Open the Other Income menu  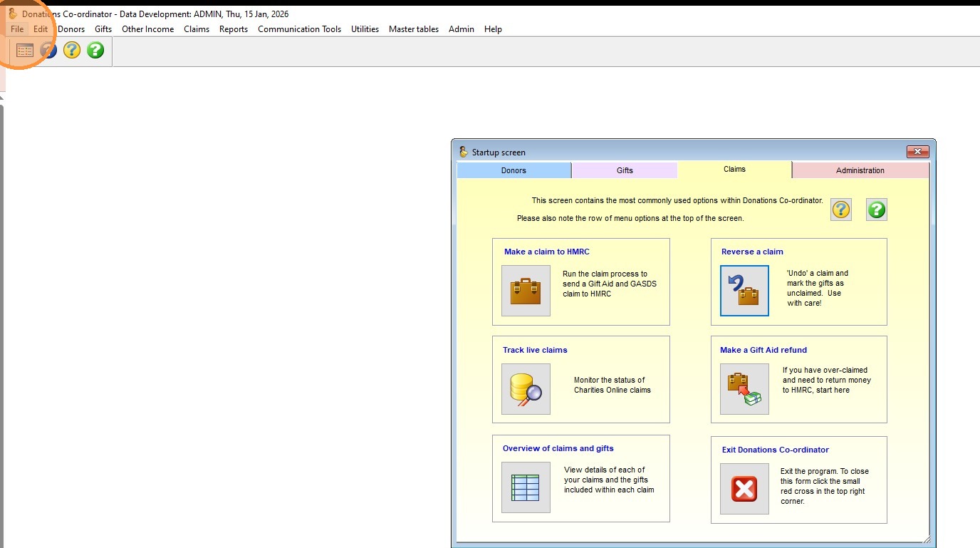tap(147, 29)
